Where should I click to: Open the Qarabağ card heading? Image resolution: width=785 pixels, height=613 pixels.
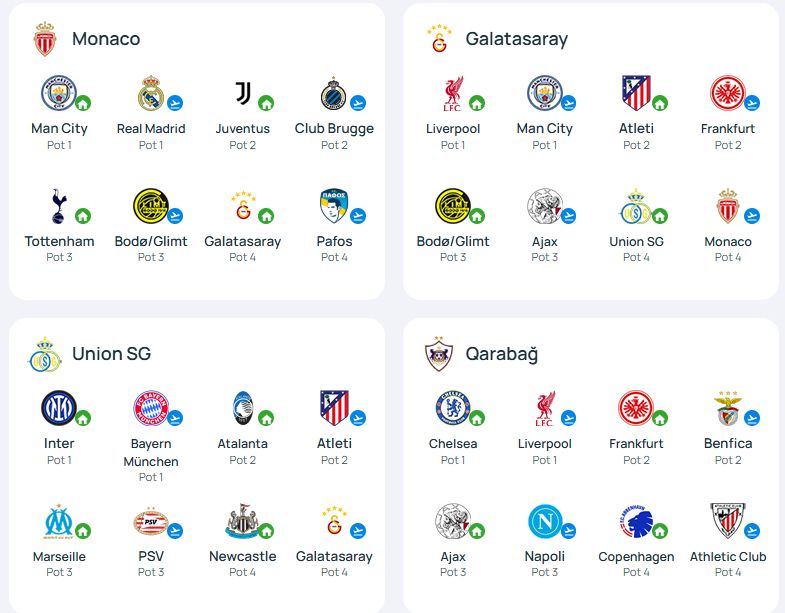501,354
